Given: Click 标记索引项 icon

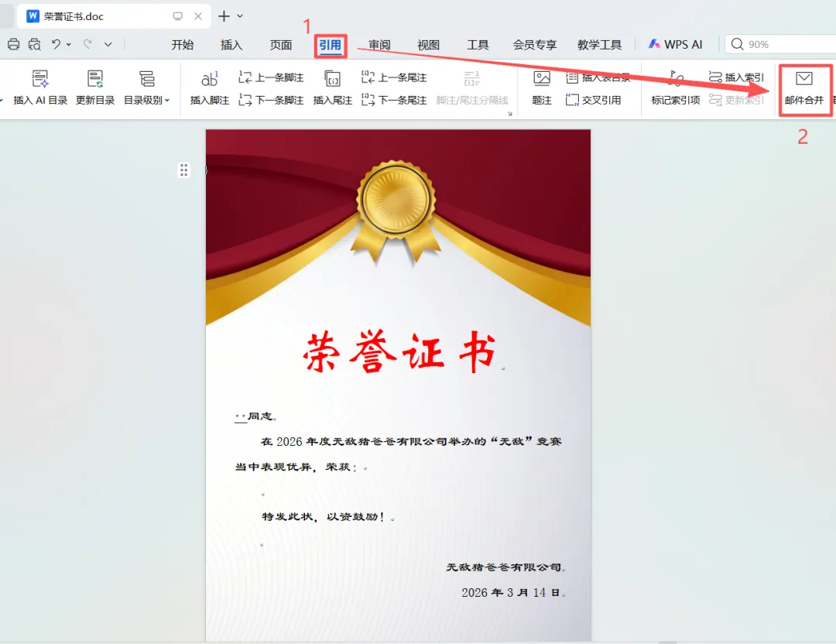Looking at the screenshot, I should coord(676,88).
